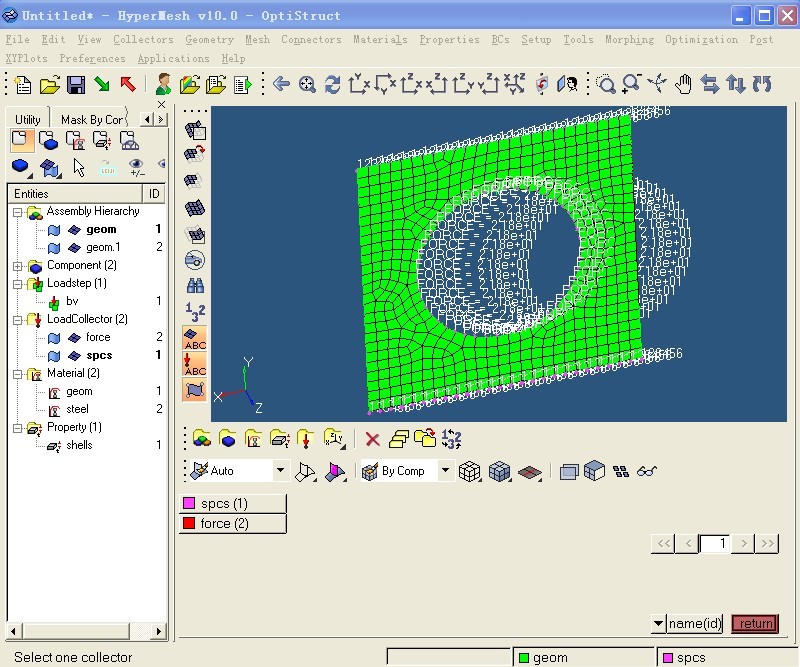The height and width of the screenshot is (667, 800).
Task: Click the circle zoom magnifier icon
Action: pyautogui.click(x=606, y=84)
